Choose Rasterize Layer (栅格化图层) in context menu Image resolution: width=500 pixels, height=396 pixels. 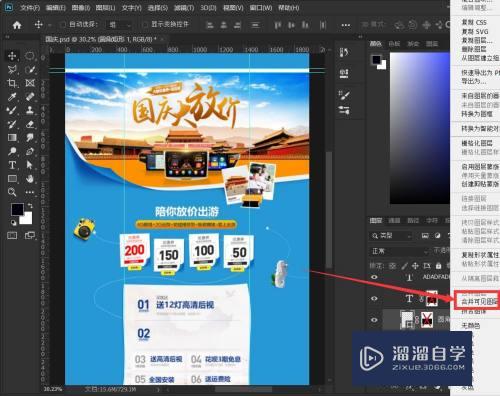(x=477, y=143)
